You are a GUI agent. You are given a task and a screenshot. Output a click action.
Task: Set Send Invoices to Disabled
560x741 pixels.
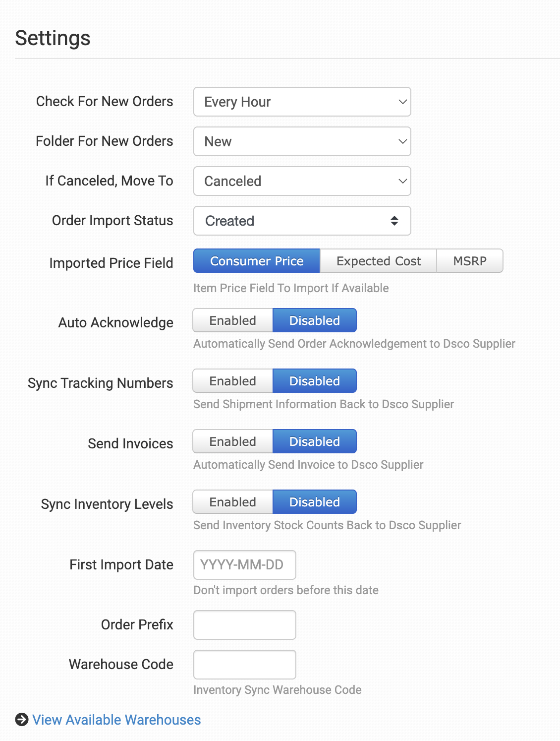pos(315,441)
